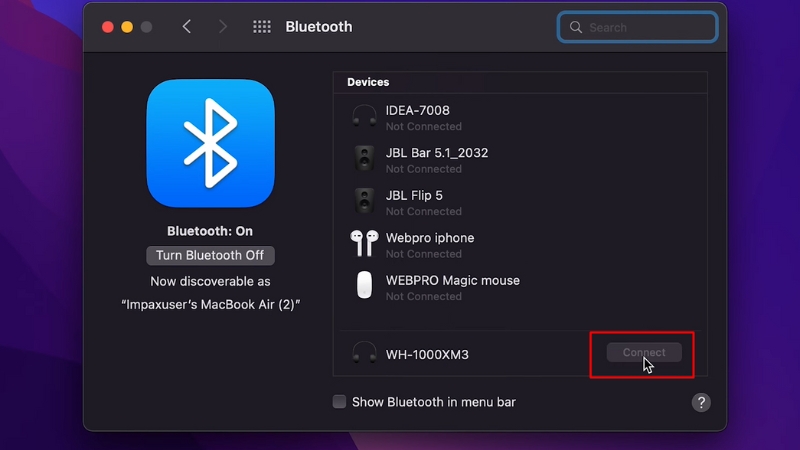Click the yellow minimize window button
The width and height of the screenshot is (800, 450).
(127, 27)
